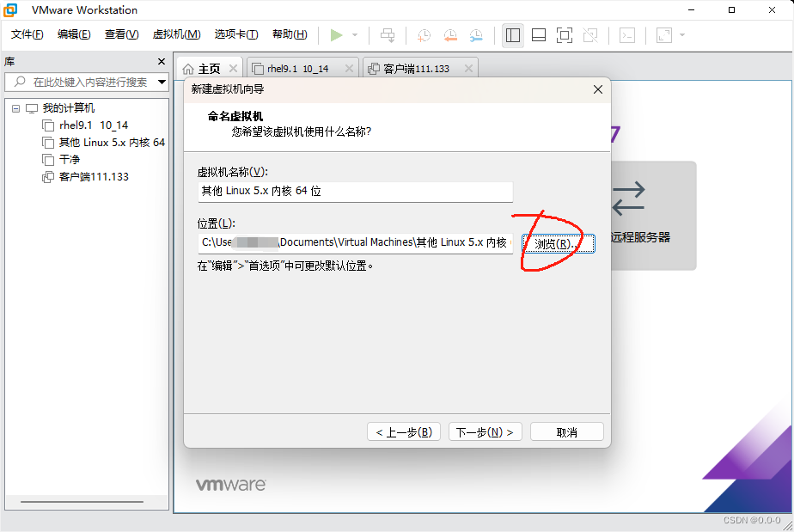794x532 pixels.
Task: Select the 干净 virtual machine in library
Action: coord(70,160)
